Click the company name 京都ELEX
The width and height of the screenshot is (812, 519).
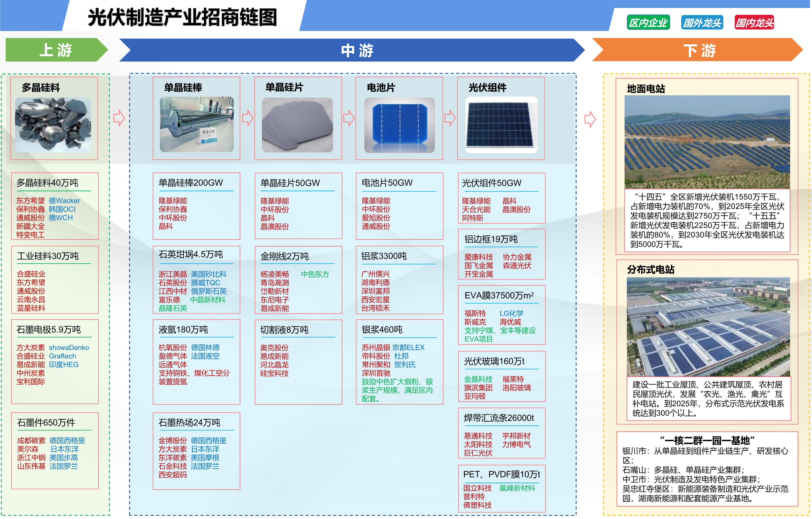click(x=408, y=347)
